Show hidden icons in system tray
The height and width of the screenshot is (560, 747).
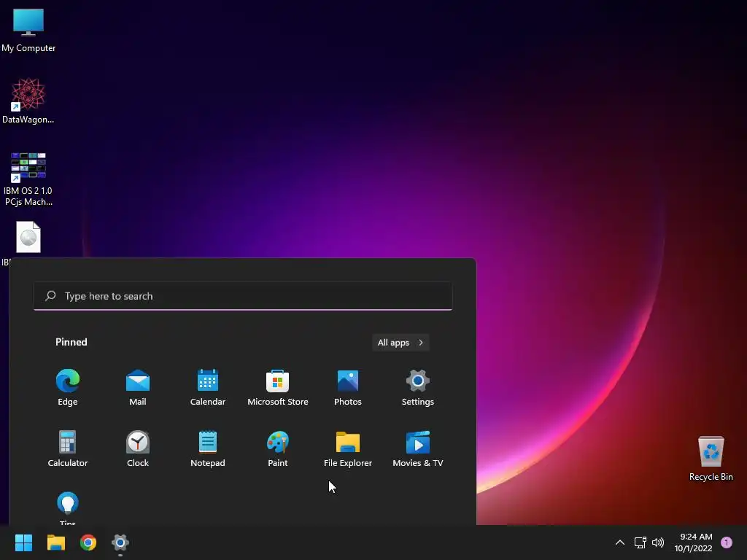tap(620, 542)
